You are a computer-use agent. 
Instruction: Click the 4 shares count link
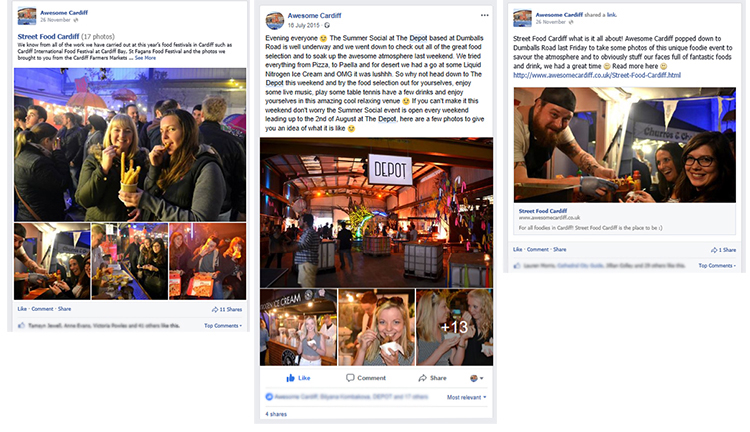[276, 414]
